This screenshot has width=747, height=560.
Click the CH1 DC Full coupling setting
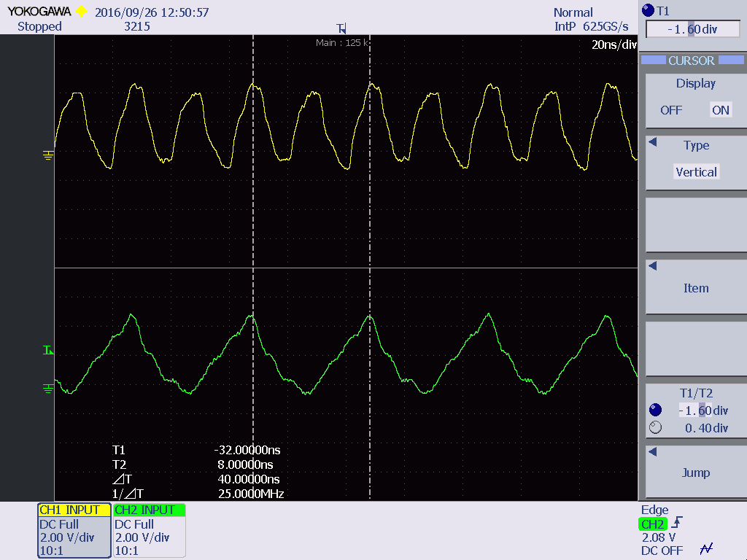pyautogui.click(x=59, y=524)
